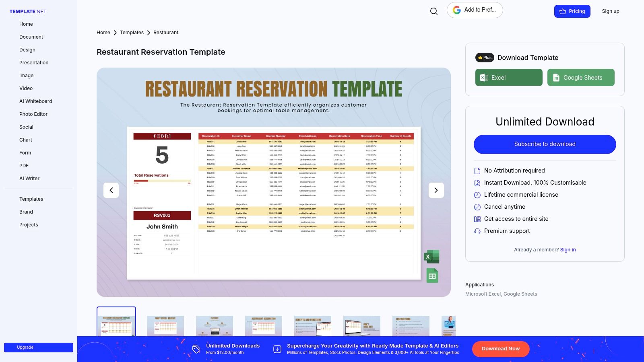Open Video in the sidebar
This screenshot has width=644, height=362.
[x=26, y=88]
